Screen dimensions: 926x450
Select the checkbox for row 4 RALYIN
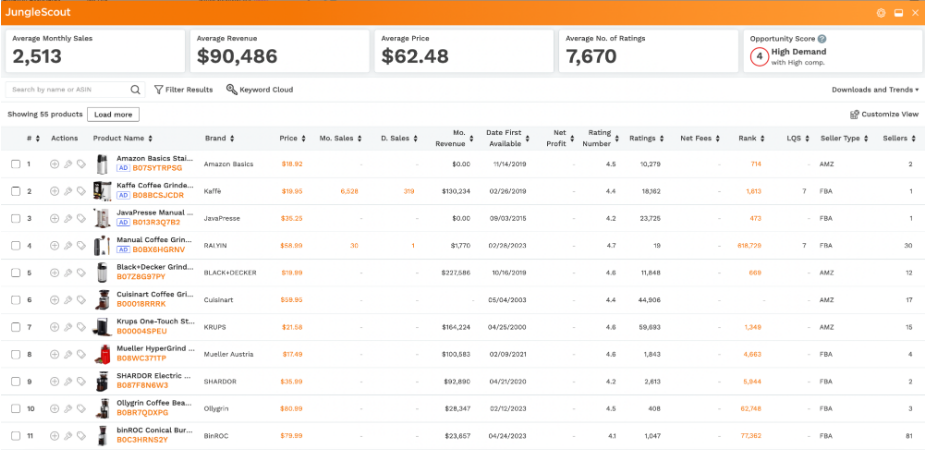15,246
